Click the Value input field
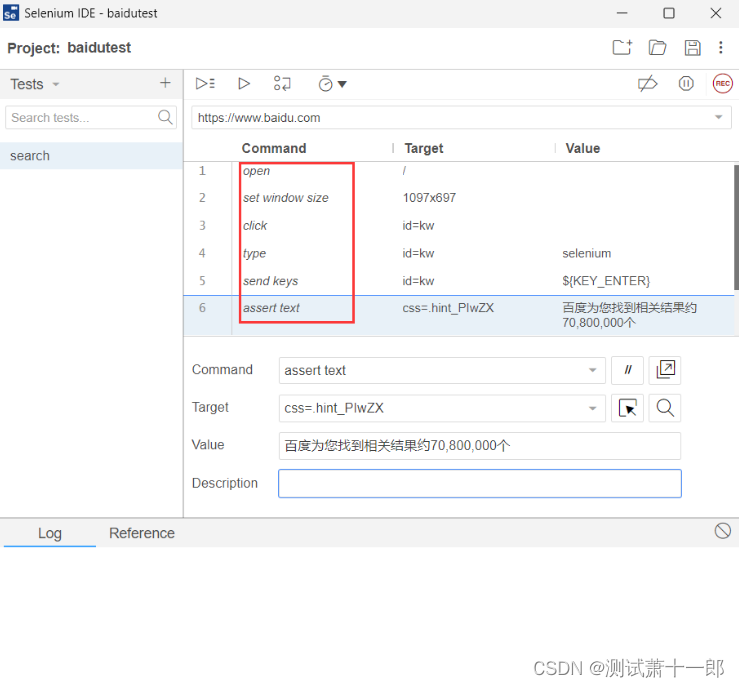The width and height of the screenshot is (739, 688). pos(480,446)
